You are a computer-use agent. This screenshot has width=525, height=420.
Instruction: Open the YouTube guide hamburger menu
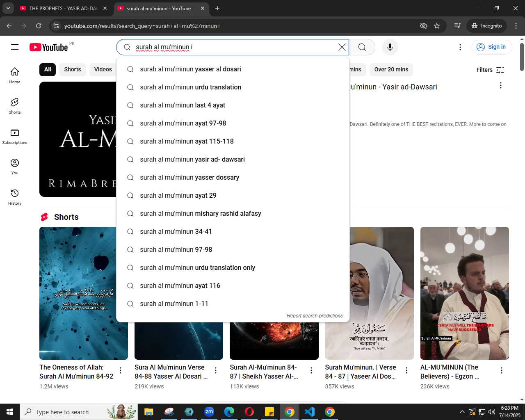point(15,47)
